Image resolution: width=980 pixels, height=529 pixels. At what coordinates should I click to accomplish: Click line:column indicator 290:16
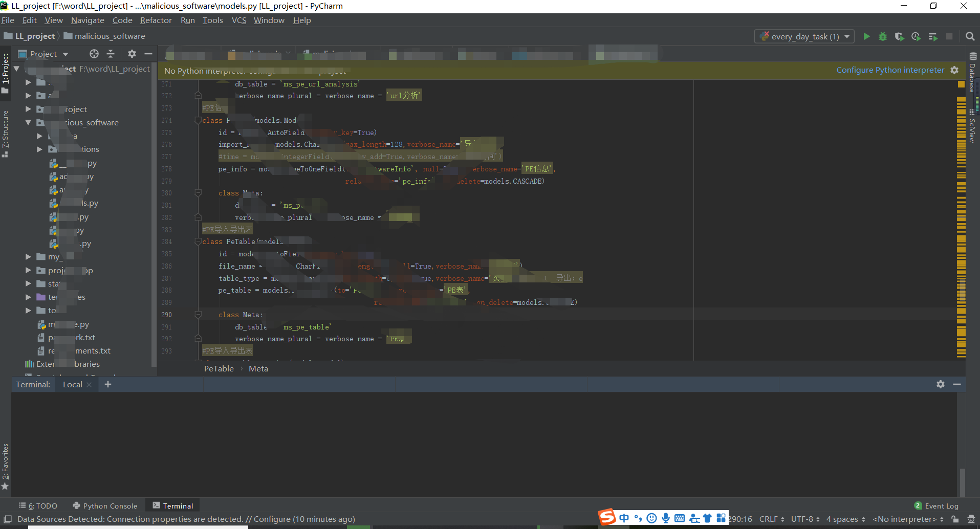pos(741,519)
